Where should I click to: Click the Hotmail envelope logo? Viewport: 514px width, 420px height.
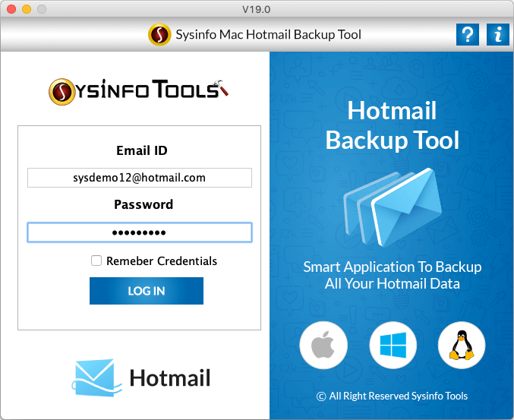coord(96,377)
